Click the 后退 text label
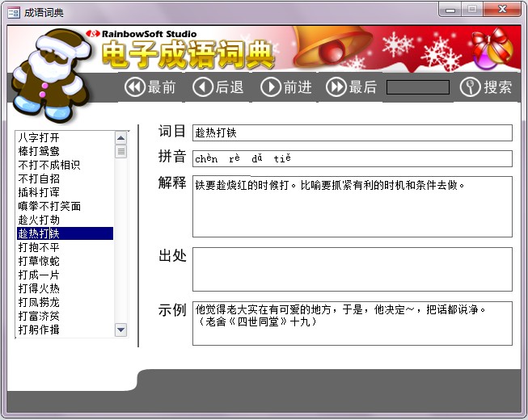The image size is (528, 420). click(230, 87)
